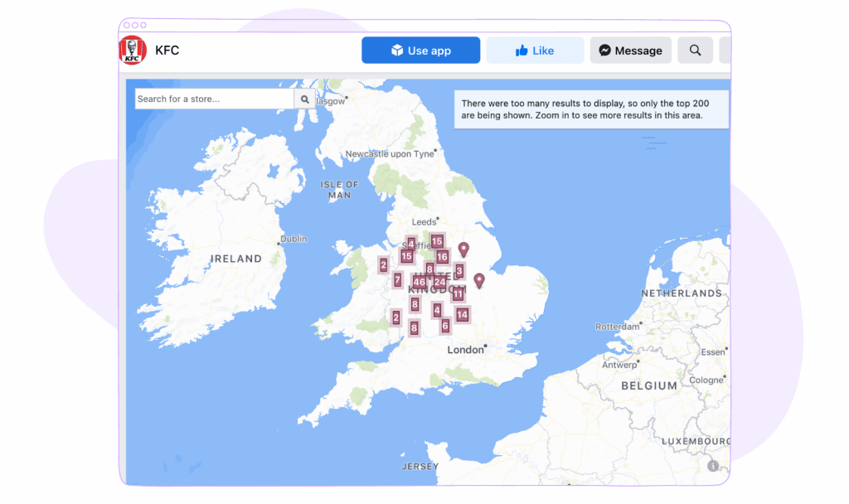Select the 6 store cluster marker
The image size is (849, 504).
coord(445,325)
